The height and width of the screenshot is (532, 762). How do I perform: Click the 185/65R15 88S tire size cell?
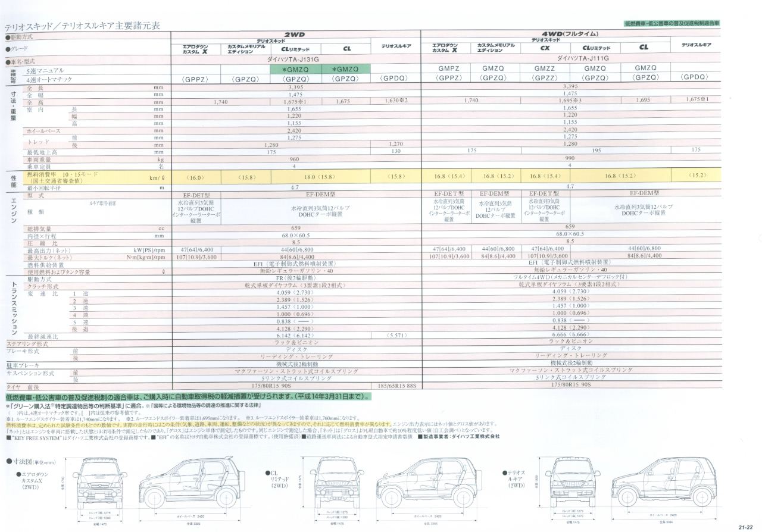click(395, 386)
